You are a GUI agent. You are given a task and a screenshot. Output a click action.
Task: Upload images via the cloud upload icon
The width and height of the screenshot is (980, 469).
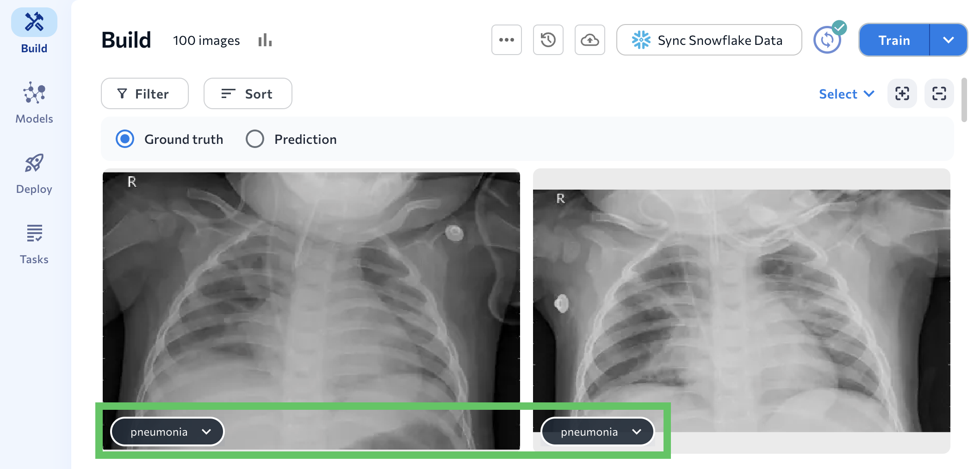tap(590, 40)
